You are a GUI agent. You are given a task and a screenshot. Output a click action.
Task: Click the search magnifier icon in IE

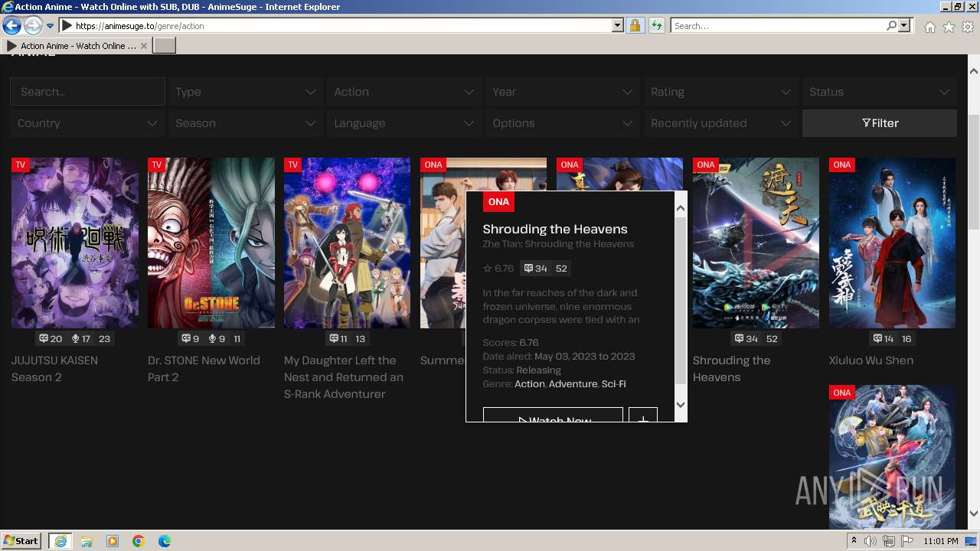point(891,26)
